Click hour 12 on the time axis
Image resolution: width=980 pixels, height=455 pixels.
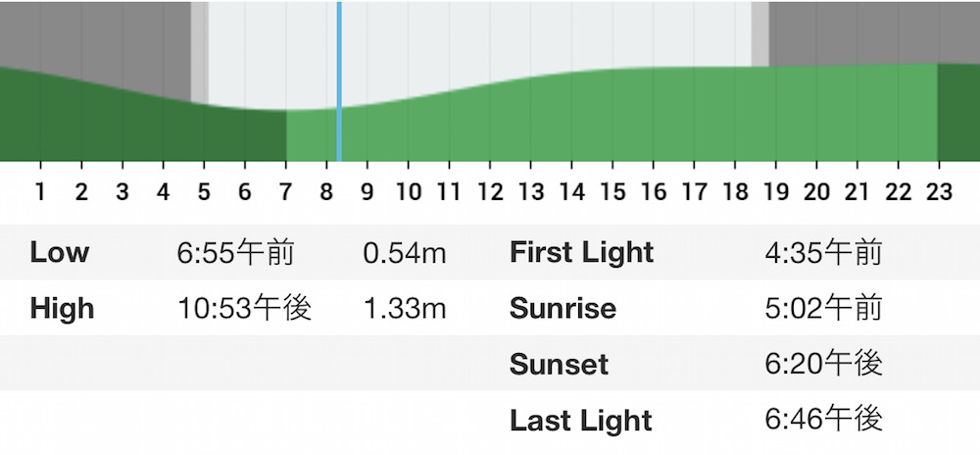(x=490, y=191)
